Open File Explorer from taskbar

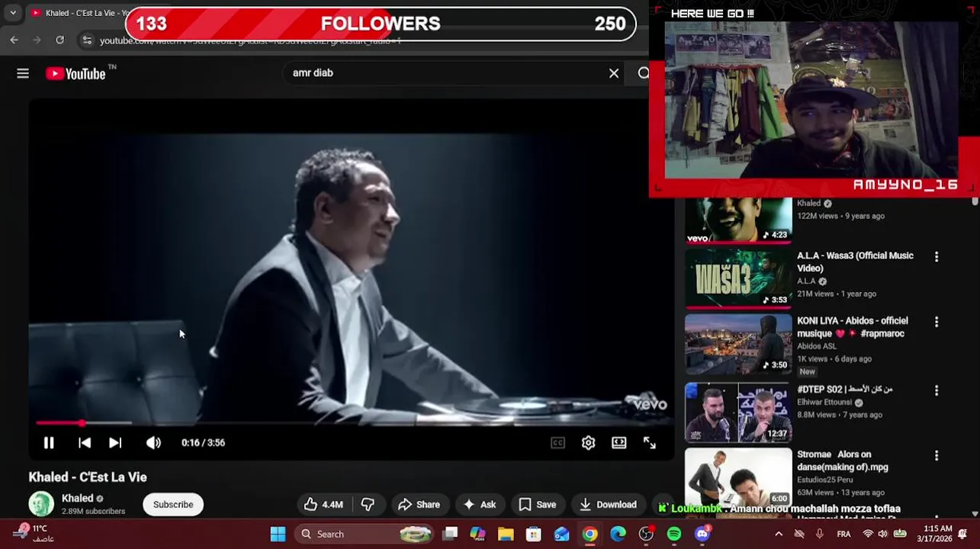506,534
